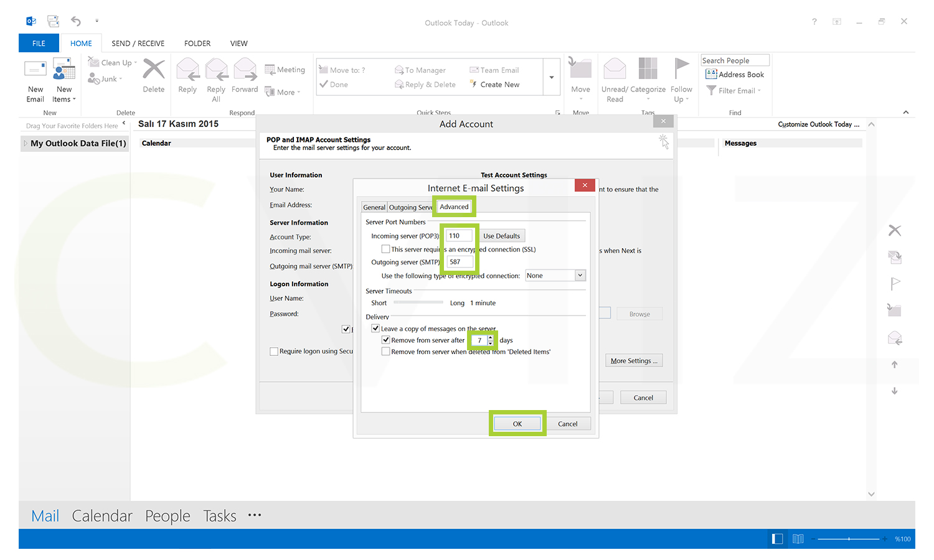Click More Settings button in Add Account
This screenshot has width=934, height=560.
pyautogui.click(x=634, y=361)
